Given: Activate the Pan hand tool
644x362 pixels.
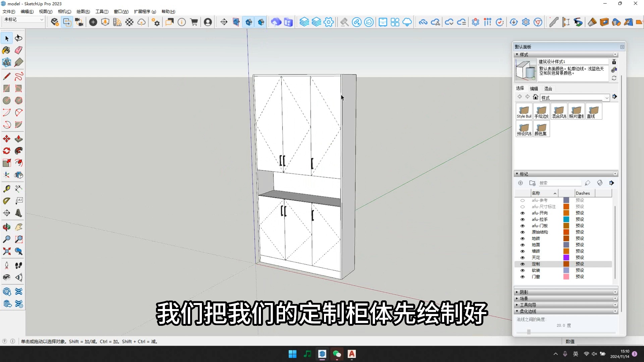Looking at the screenshot, I should point(19,227).
